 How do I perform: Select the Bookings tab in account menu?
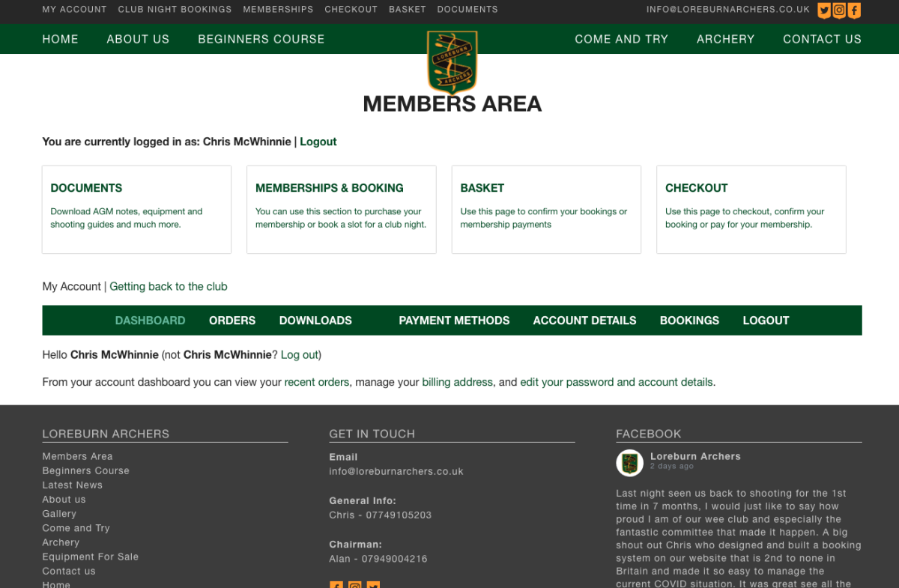[689, 321]
